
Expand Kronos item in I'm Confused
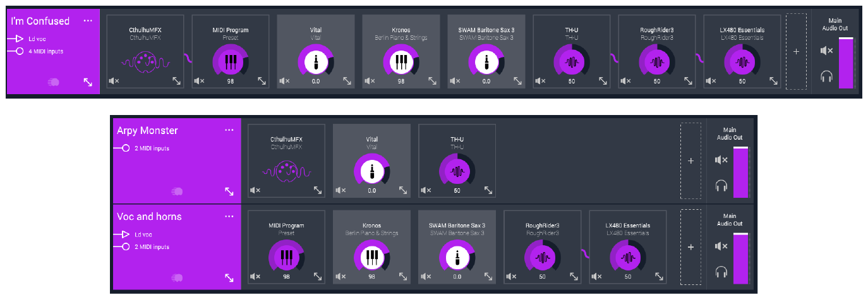432,81
